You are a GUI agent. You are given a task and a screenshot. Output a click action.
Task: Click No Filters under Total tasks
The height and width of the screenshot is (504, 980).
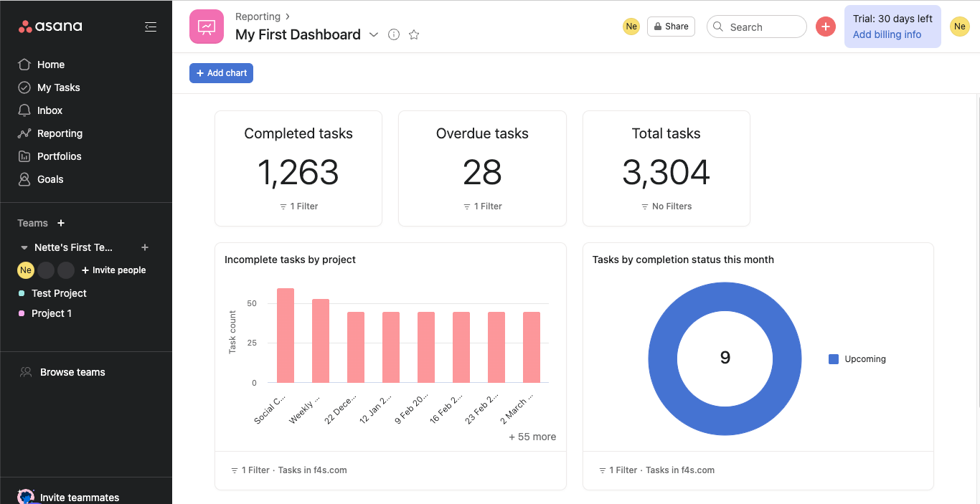point(666,206)
